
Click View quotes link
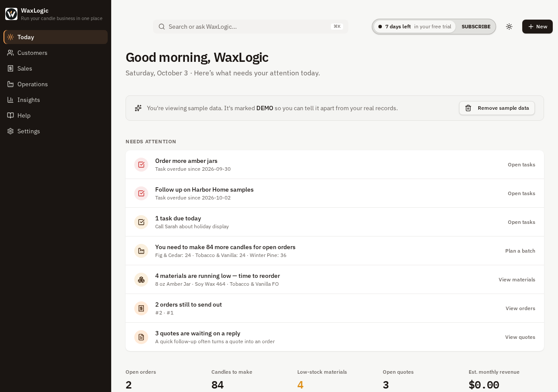(x=520, y=337)
